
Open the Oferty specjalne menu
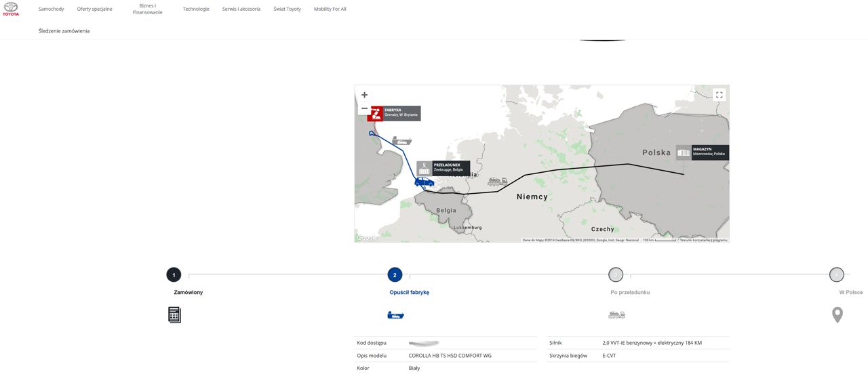tap(95, 9)
